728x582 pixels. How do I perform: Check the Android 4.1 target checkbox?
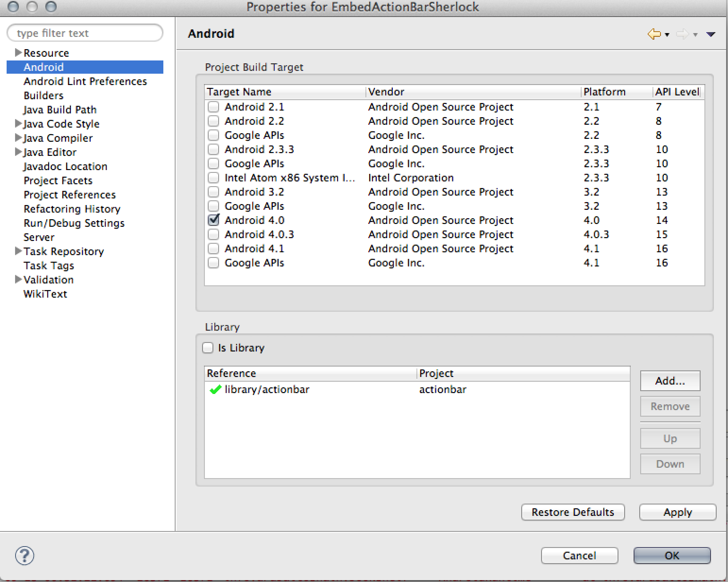coord(213,248)
